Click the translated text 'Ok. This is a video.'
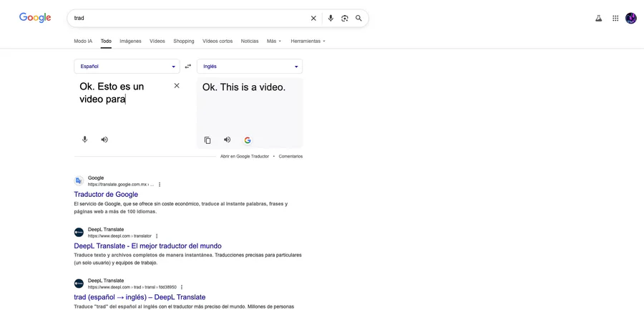 244,87
